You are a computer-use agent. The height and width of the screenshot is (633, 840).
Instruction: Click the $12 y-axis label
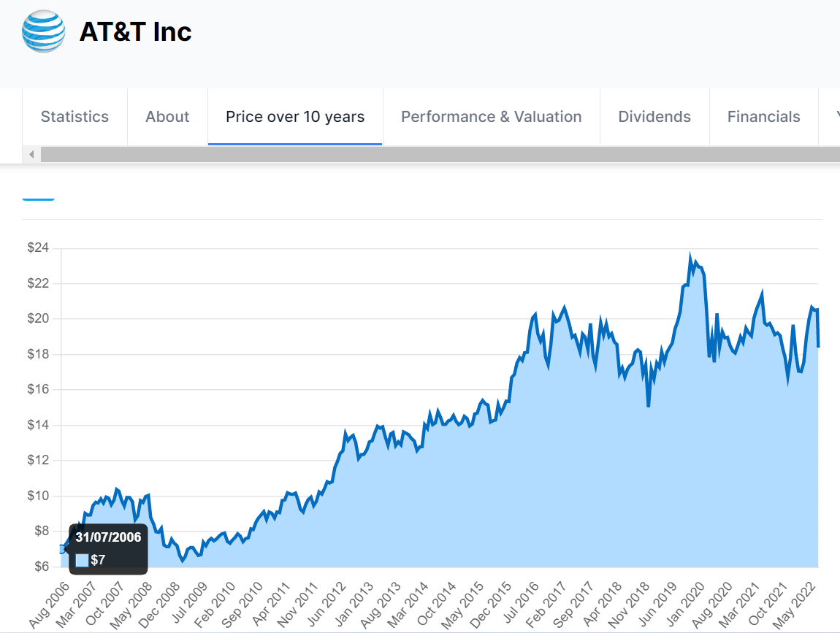[38, 460]
